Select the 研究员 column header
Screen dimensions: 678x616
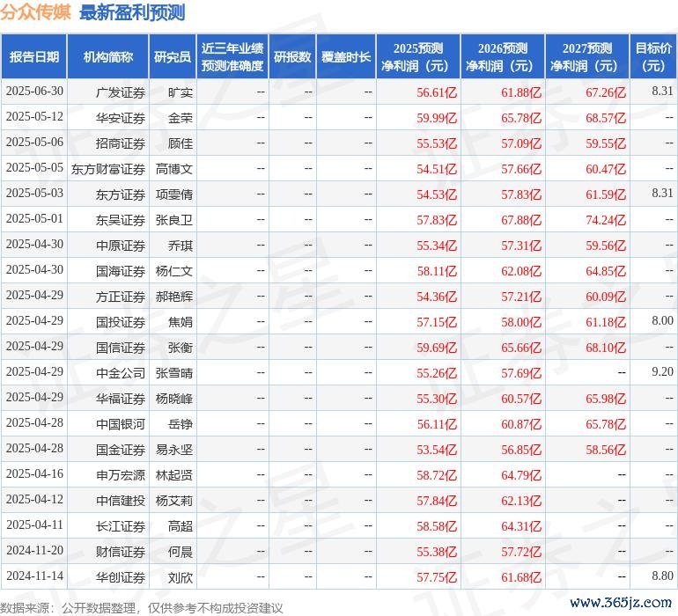point(173,56)
